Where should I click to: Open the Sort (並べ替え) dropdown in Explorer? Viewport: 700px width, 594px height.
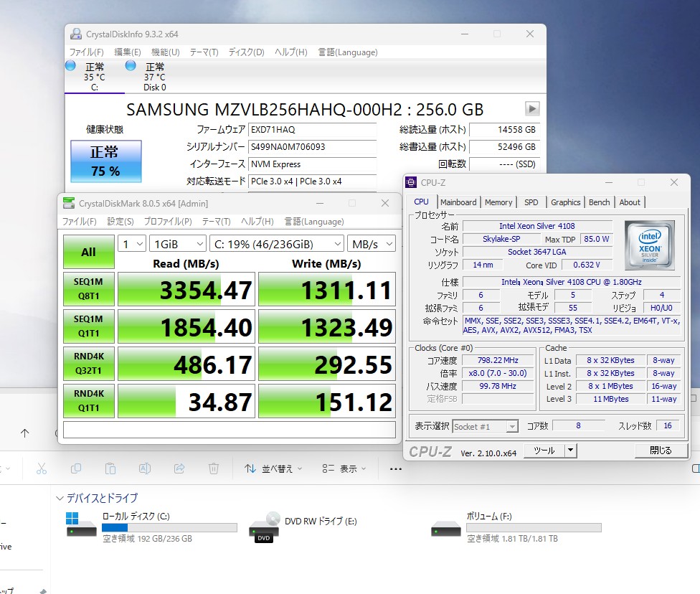273,468
